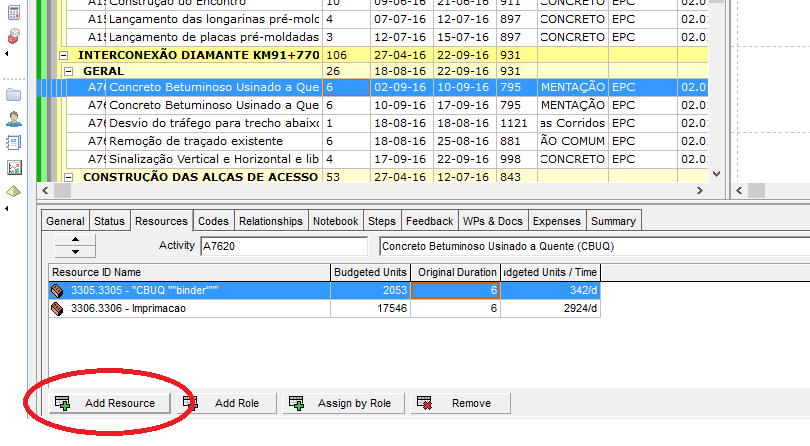Click Budgeted Units / Time cell 342/d

(x=550, y=290)
